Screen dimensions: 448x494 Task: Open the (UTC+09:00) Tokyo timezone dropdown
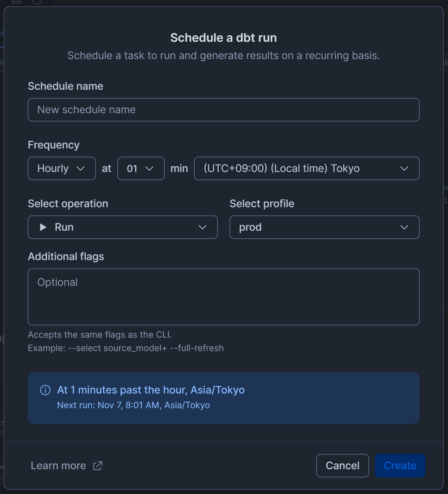[x=306, y=168]
